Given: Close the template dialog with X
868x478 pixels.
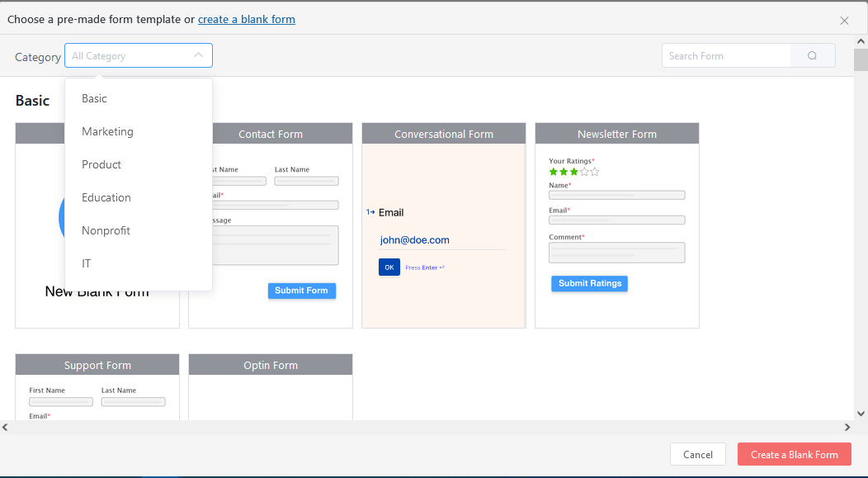Looking at the screenshot, I should [x=844, y=21].
